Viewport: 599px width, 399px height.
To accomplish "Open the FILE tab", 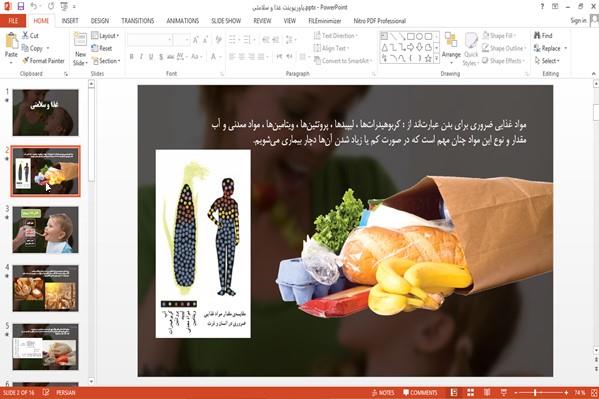I will pos(13,21).
